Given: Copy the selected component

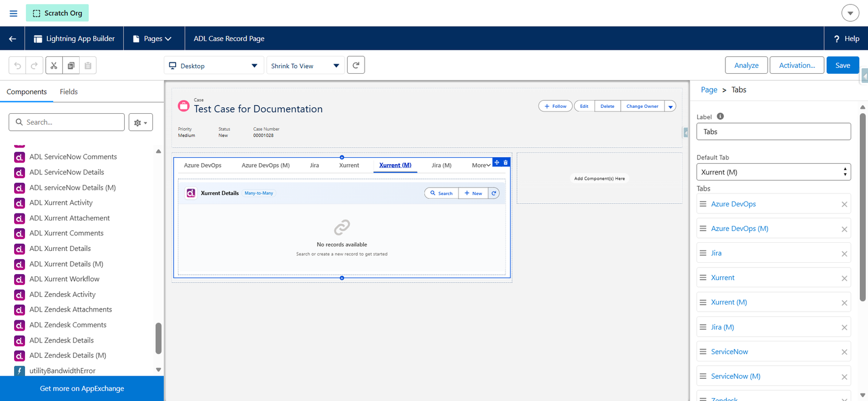Looking at the screenshot, I should coord(71,66).
